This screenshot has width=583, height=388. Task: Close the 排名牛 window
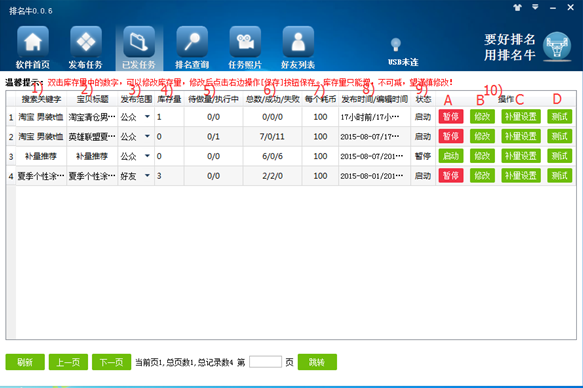pos(570,7)
